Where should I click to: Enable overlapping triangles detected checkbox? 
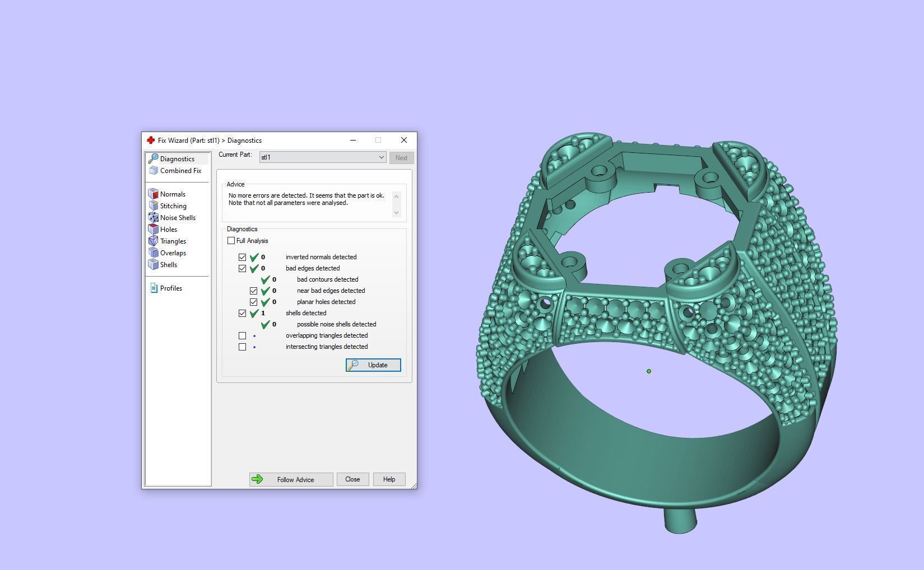pyautogui.click(x=242, y=335)
